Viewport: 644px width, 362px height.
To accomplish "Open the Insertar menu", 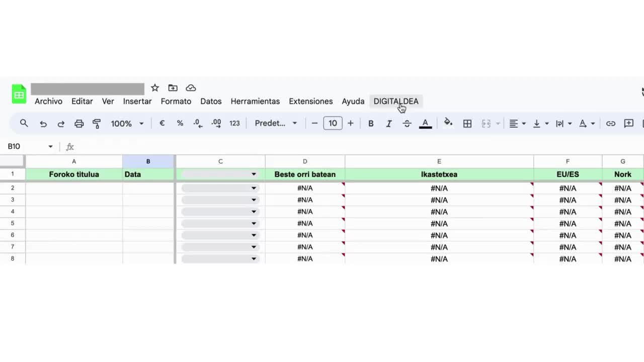I will 137,101.
